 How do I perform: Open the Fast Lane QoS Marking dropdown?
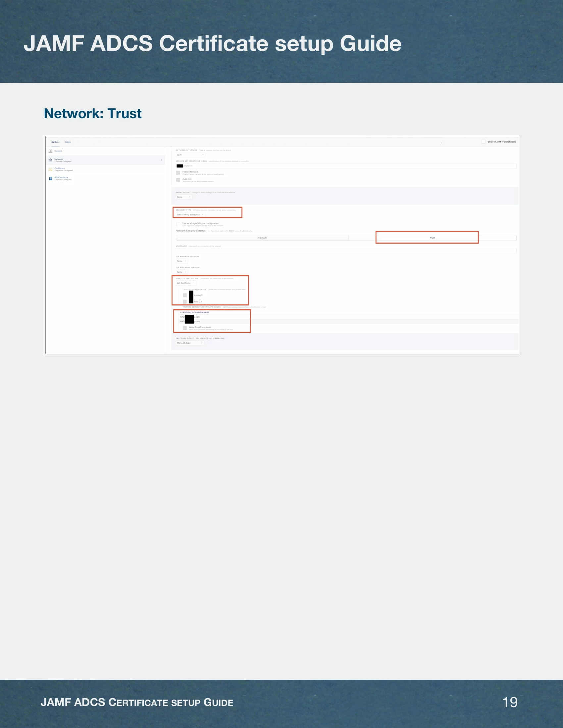tap(190, 343)
